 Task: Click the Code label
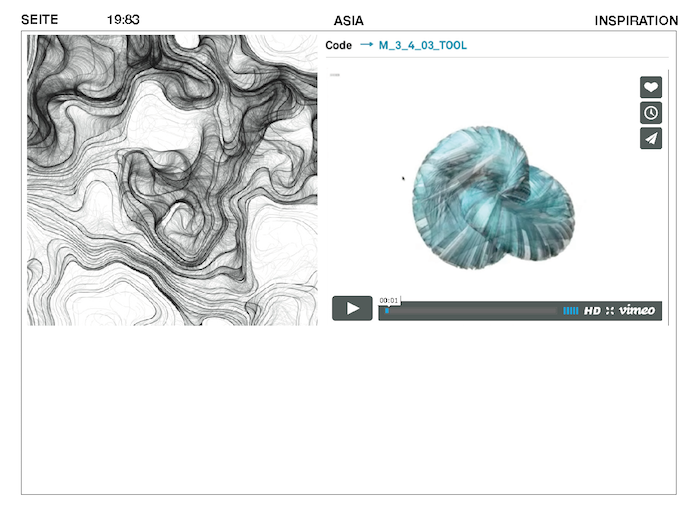(x=338, y=46)
